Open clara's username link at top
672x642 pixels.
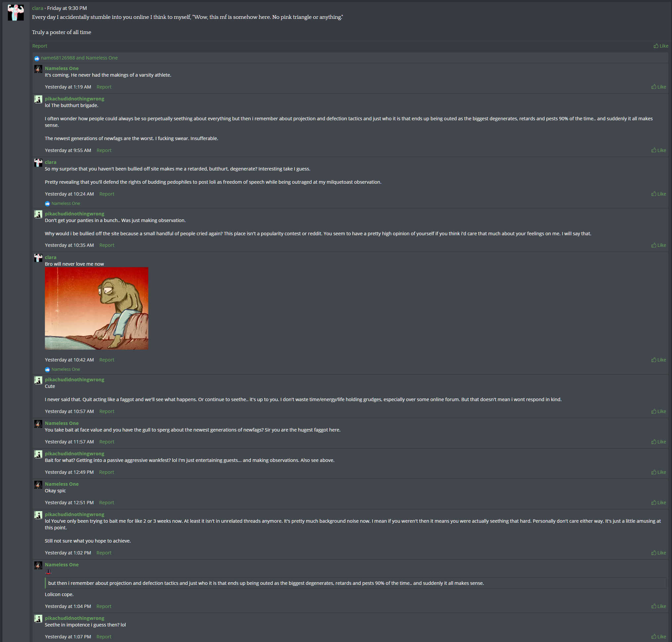coord(38,8)
